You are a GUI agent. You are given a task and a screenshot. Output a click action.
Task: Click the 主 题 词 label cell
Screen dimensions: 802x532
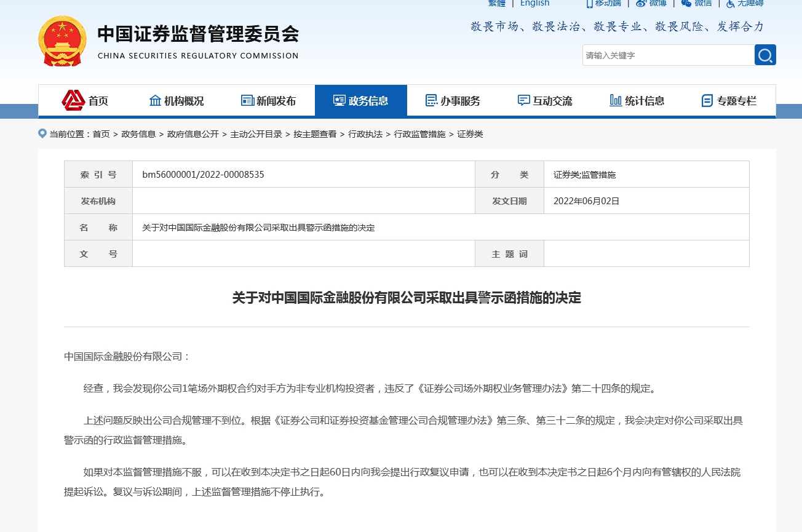509,254
